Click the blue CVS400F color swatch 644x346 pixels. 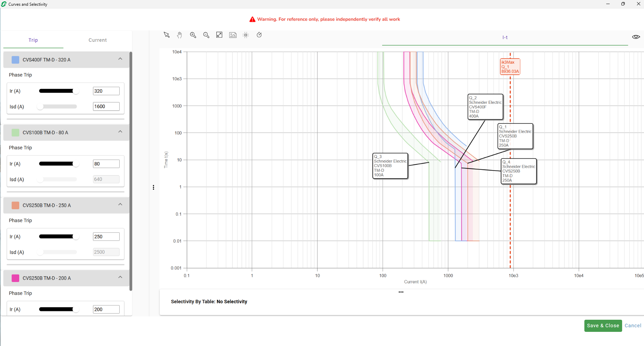16,60
